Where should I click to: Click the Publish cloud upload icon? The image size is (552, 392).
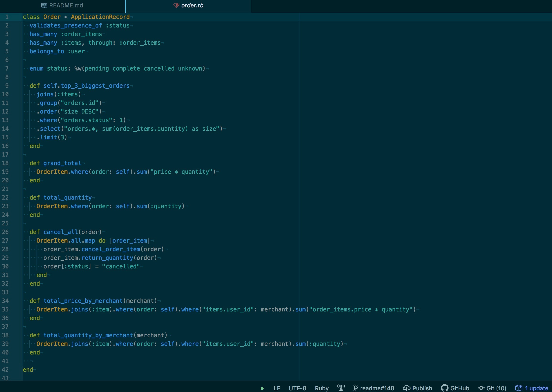(406, 388)
